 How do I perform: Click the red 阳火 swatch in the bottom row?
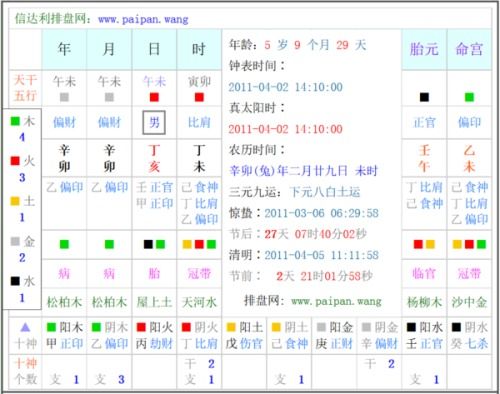coord(141,327)
